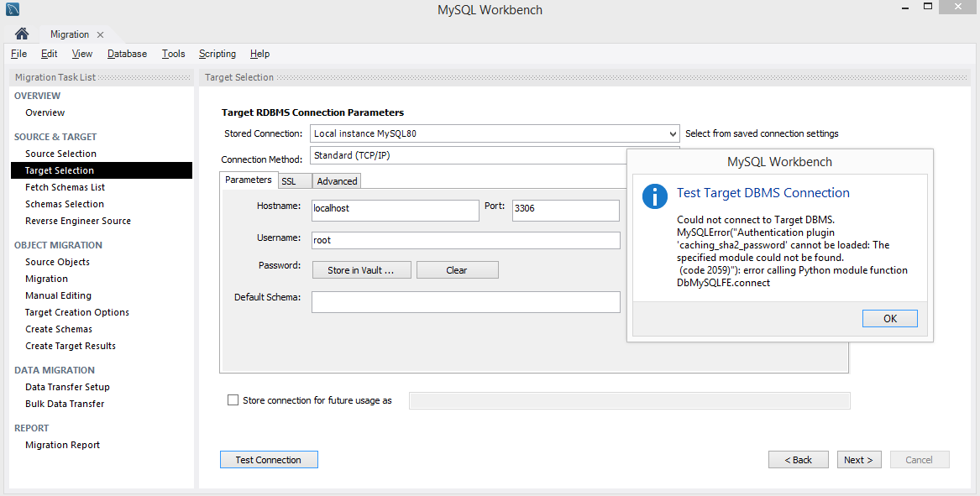
Task: Select Target Selection step
Action: [x=102, y=170]
